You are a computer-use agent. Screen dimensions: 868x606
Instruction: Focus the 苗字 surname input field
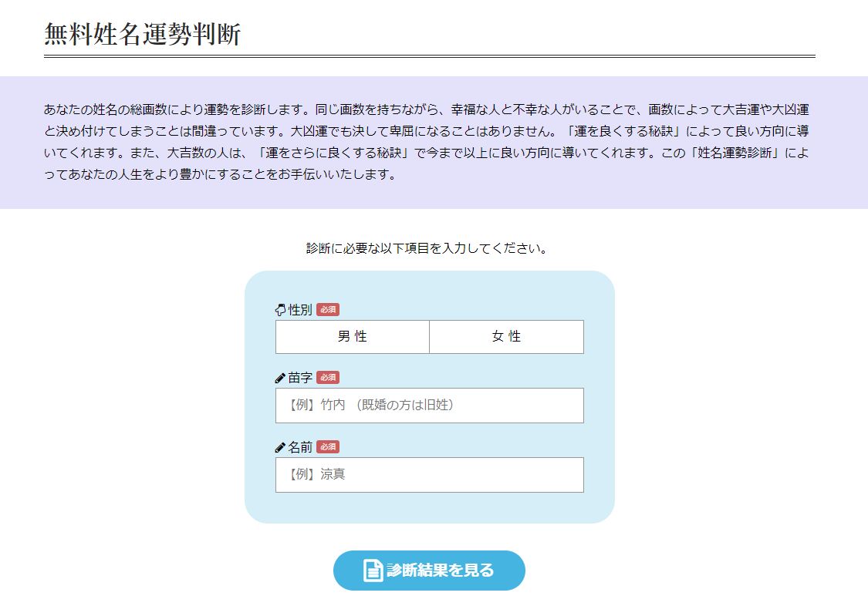pyautogui.click(x=429, y=406)
